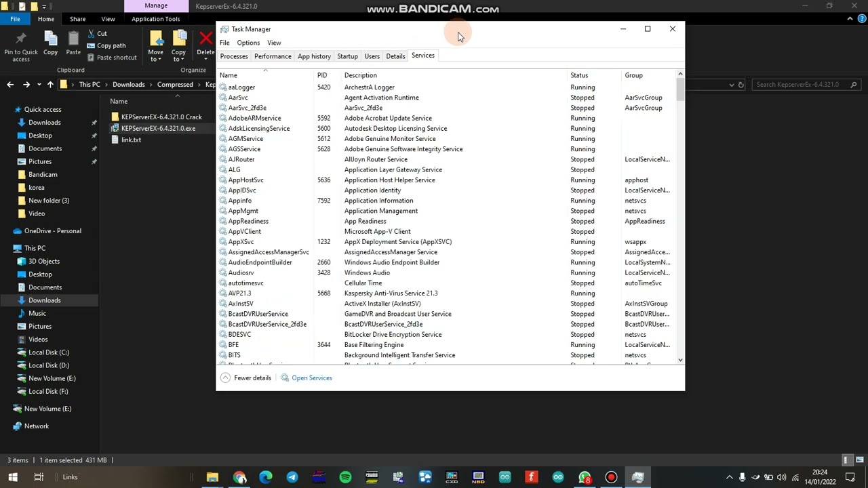
Task: Switch to Task Manager's Details tab
Action: (395, 56)
